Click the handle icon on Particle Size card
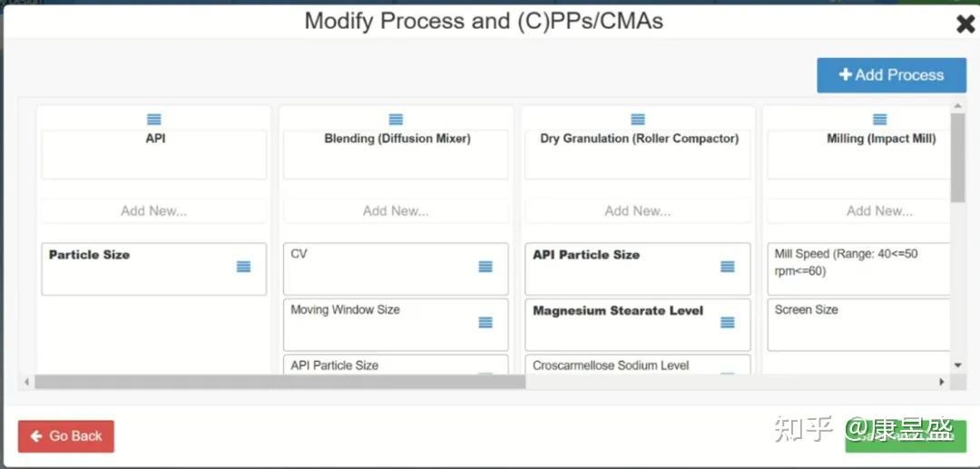The image size is (980, 469). click(x=243, y=267)
